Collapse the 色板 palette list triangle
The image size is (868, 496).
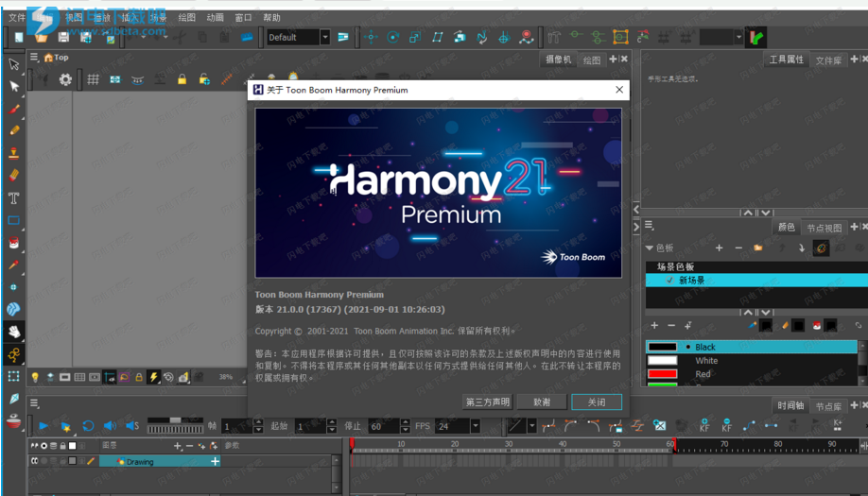coord(650,248)
